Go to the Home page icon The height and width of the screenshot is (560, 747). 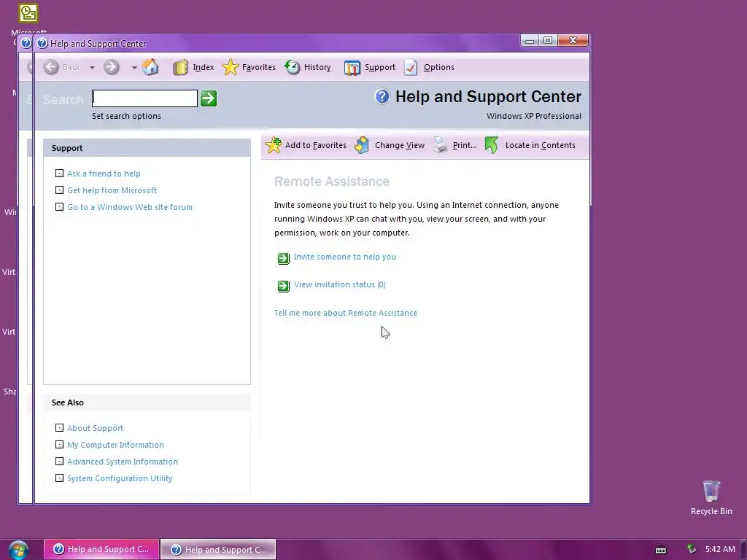150,67
